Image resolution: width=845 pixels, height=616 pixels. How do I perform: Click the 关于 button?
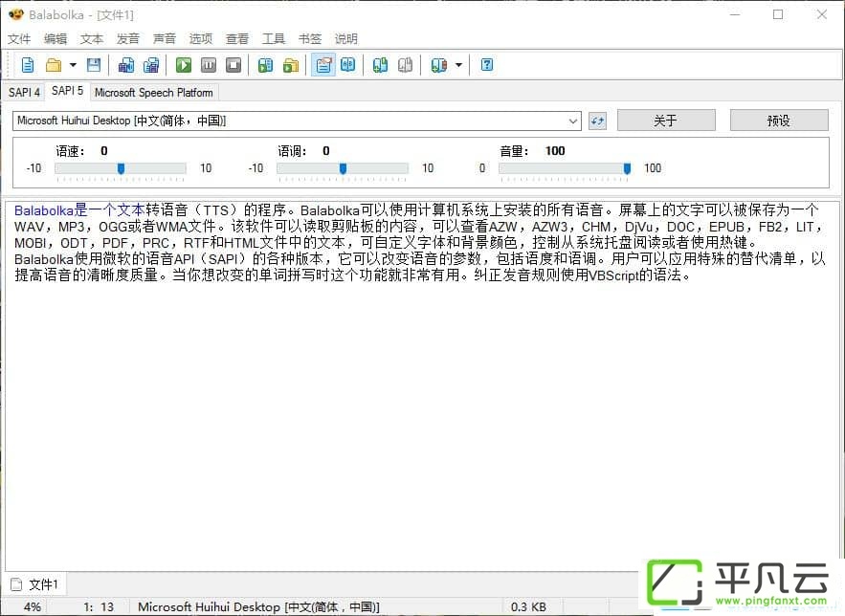[666, 121]
